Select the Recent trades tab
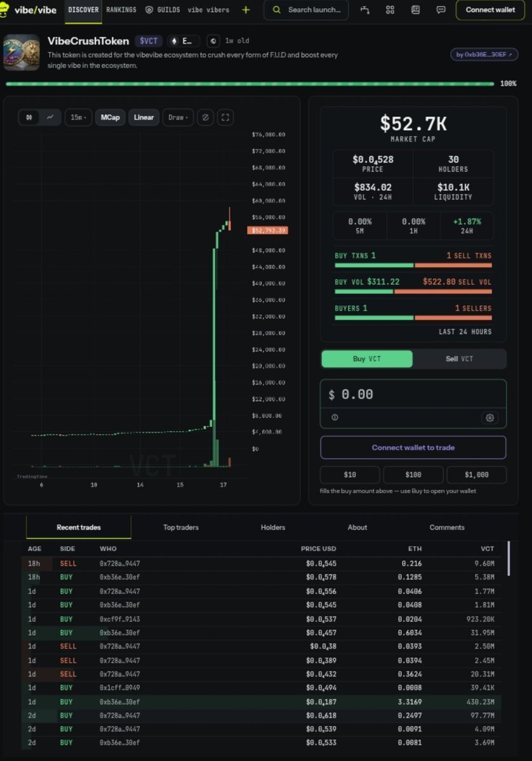This screenshot has width=532, height=761. point(79,527)
